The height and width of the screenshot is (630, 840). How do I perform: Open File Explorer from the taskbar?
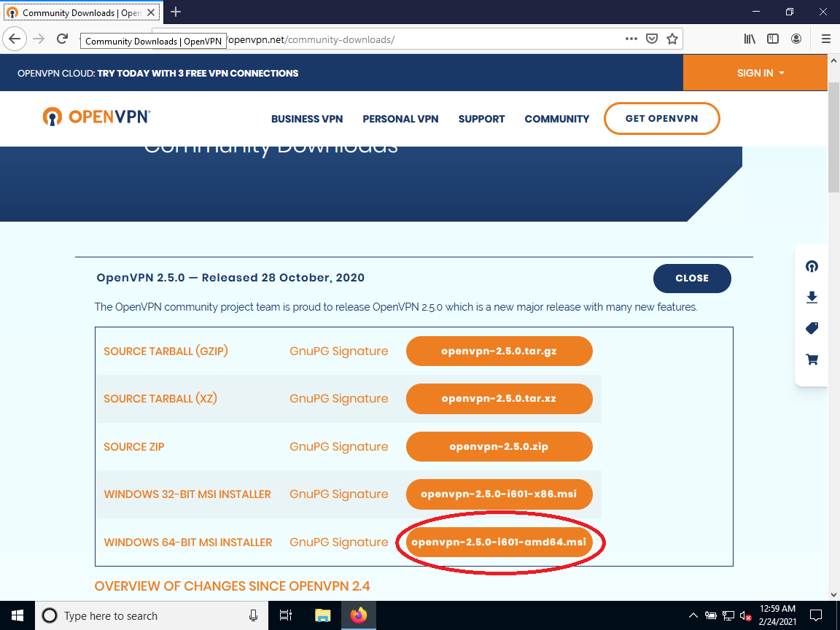[x=322, y=615]
